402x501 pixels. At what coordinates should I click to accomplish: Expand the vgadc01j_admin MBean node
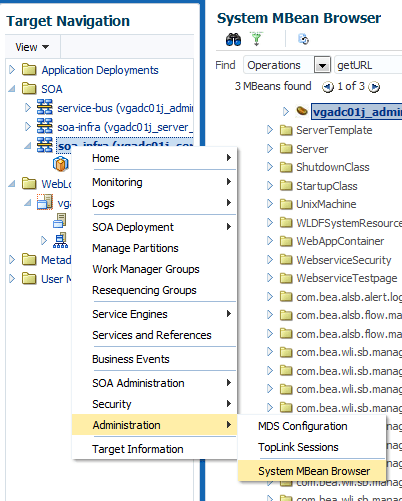286,111
